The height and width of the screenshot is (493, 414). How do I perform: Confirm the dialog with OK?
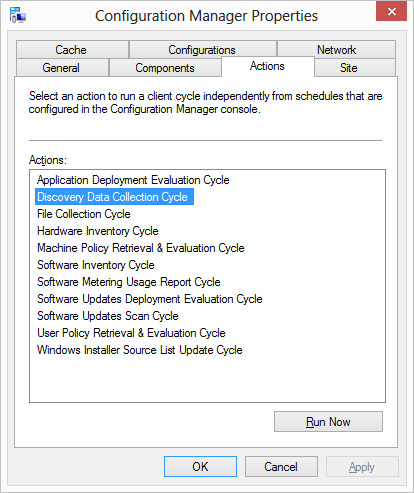pyautogui.click(x=200, y=467)
